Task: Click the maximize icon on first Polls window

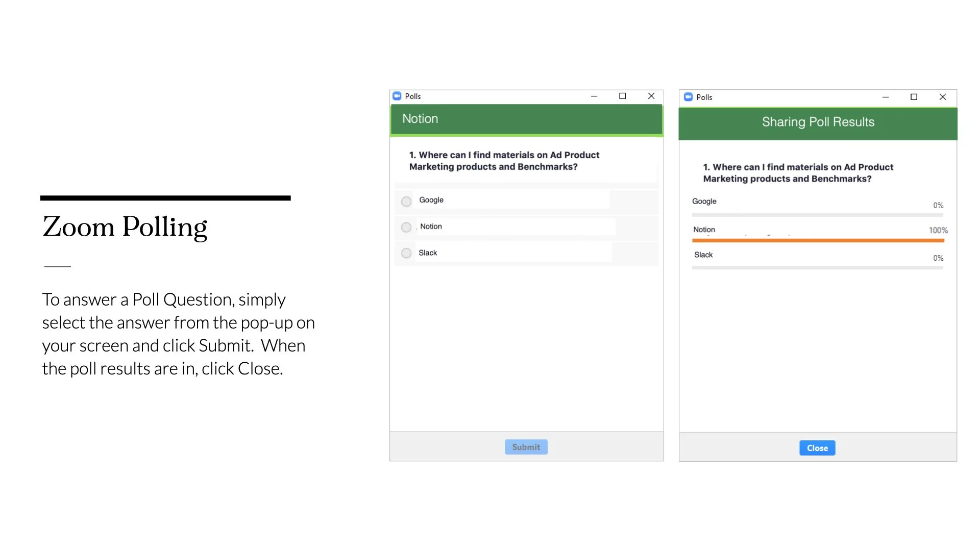Action: coord(621,96)
